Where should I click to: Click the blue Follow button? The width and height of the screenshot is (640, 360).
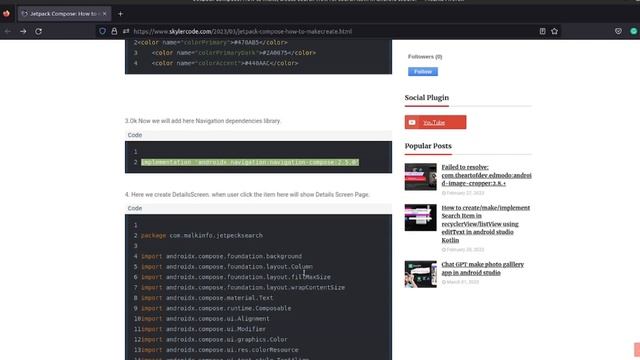(x=423, y=71)
